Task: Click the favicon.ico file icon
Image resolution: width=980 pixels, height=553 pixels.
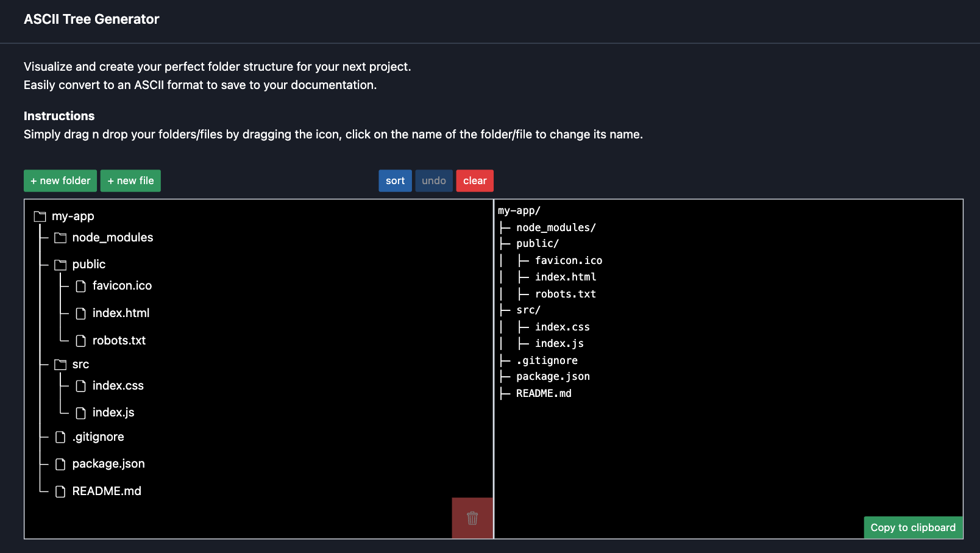Action: [x=80, y=286]
